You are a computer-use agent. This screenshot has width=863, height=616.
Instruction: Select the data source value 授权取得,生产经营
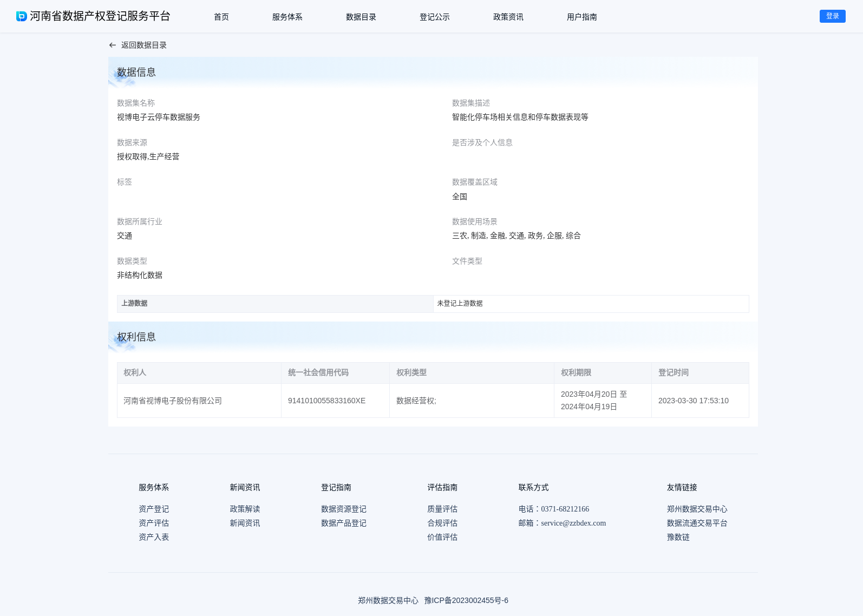(x=148, y=156)
